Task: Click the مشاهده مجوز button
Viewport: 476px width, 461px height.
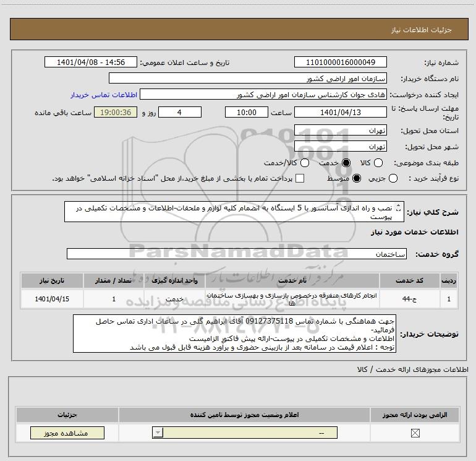Action: point(67,433)
